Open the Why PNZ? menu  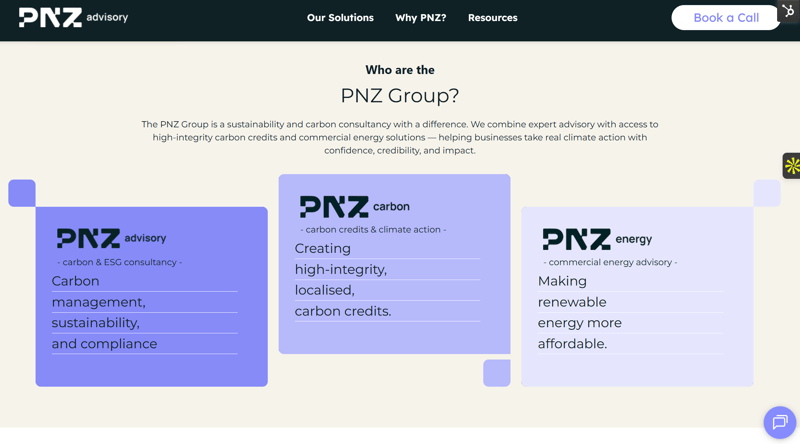click(420, 18)
